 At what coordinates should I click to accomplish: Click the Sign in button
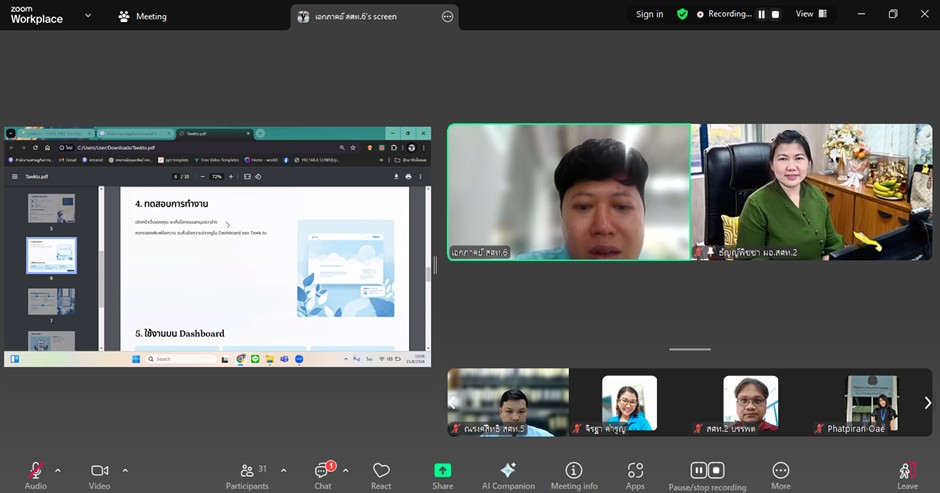click(x=649, y=15)
